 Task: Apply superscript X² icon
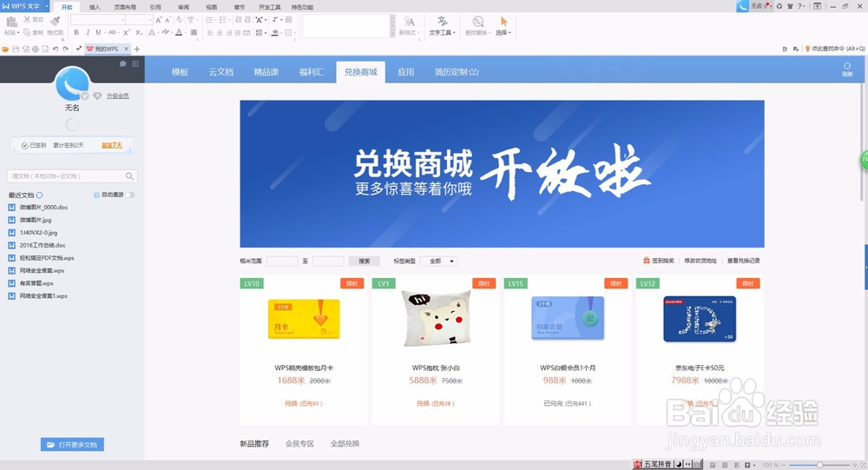127,32
